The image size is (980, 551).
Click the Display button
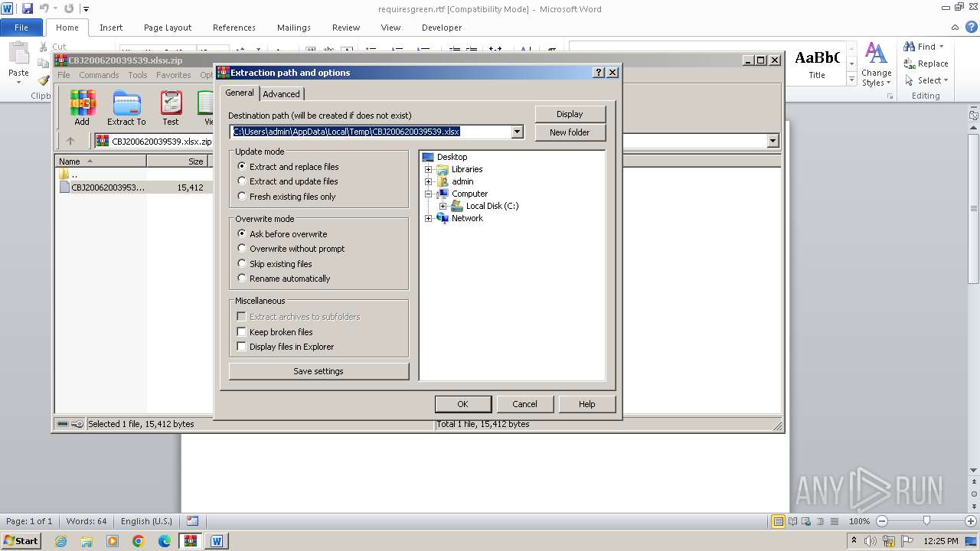(570, 114)
